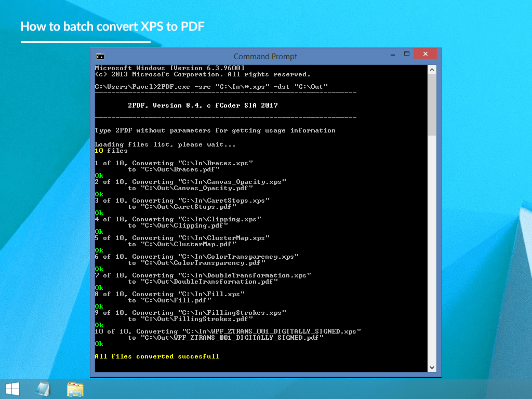Click the ColorTransparency.pdf output path
Screen dimensions: 532x399
197,262
